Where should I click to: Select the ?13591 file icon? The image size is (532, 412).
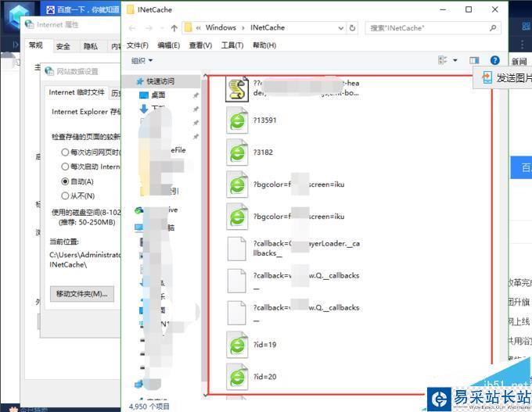coord(237,120)
